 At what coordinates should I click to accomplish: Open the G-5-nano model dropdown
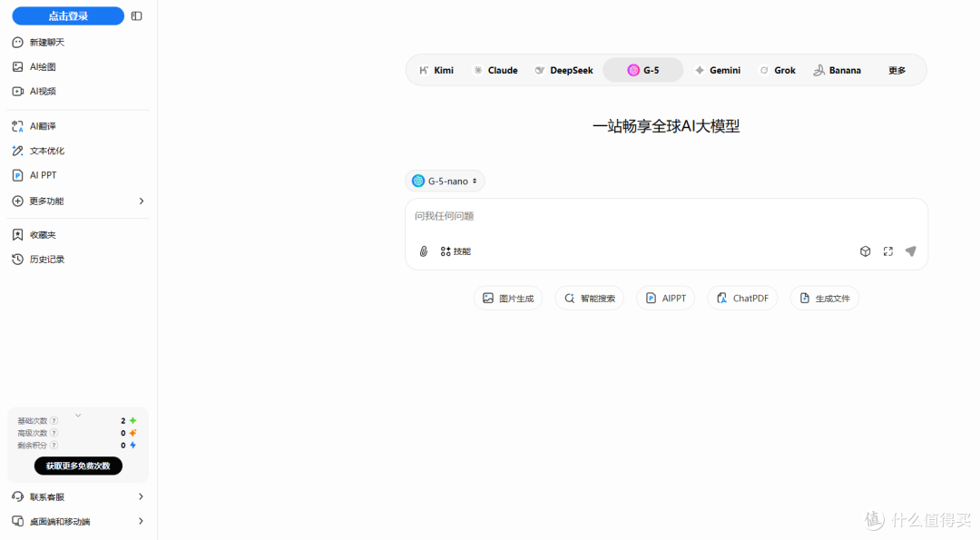pyautogui.click(x=445, y=182)
